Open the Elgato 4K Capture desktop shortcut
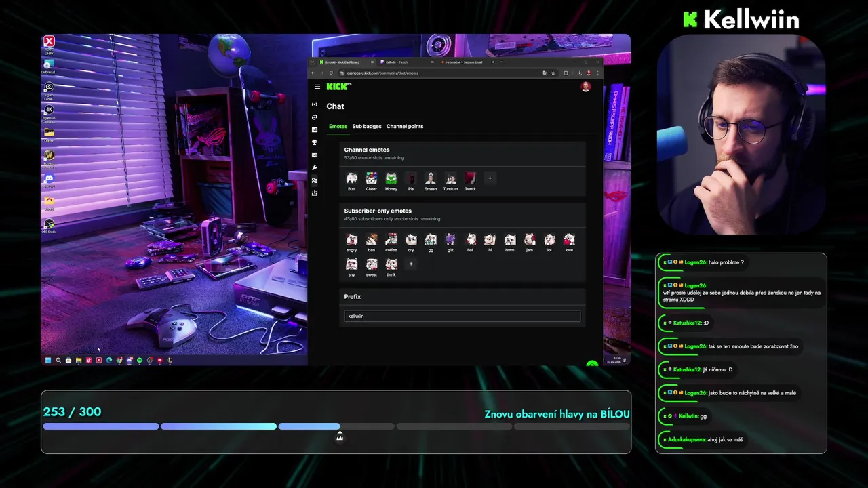 (x=49, y=113)
